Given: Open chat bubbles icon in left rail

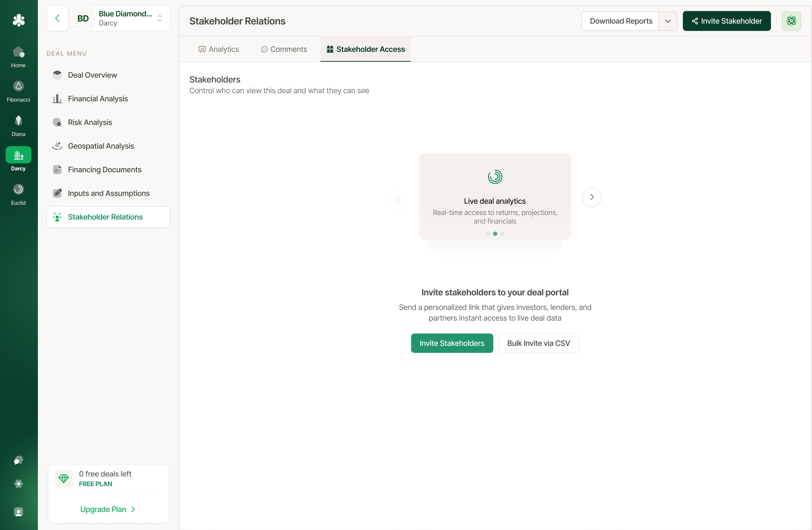Looking at the screenshot, I should pyautogui.click(x=18, y=460).
